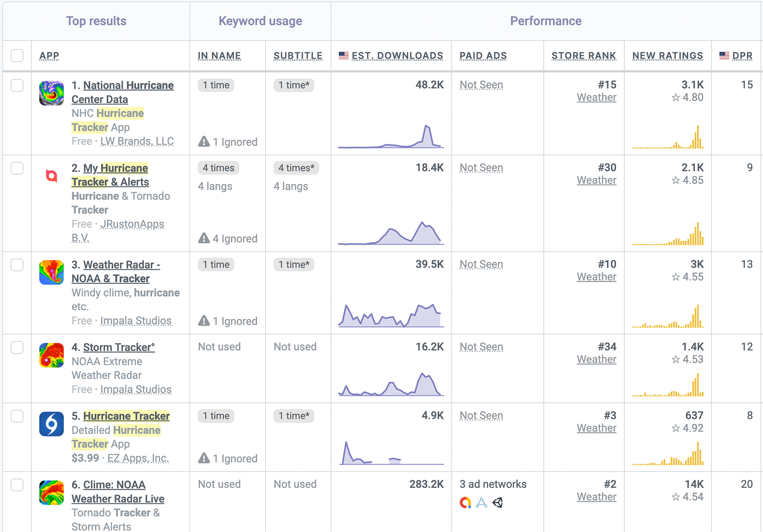Click '48.2K' downloads value
This screenshot has width=763, height=532.
click(x=429, y=85)
